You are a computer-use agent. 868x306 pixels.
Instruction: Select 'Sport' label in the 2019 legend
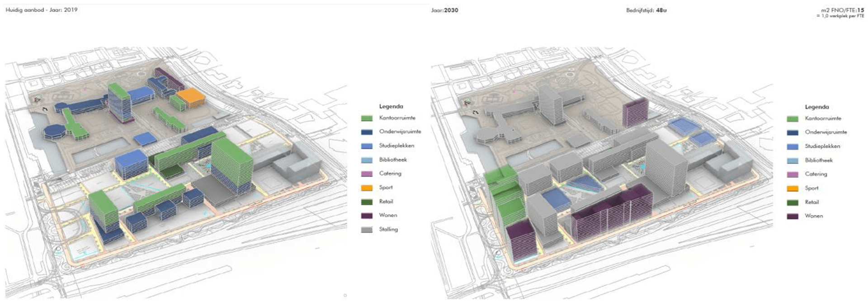pyautogui.click(x=386, y=187)
